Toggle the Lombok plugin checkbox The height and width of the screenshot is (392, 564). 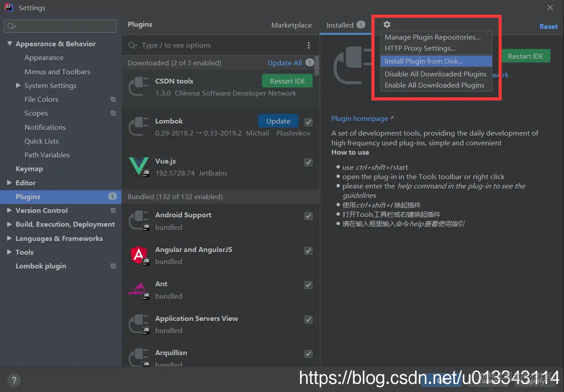coord(308,122)
